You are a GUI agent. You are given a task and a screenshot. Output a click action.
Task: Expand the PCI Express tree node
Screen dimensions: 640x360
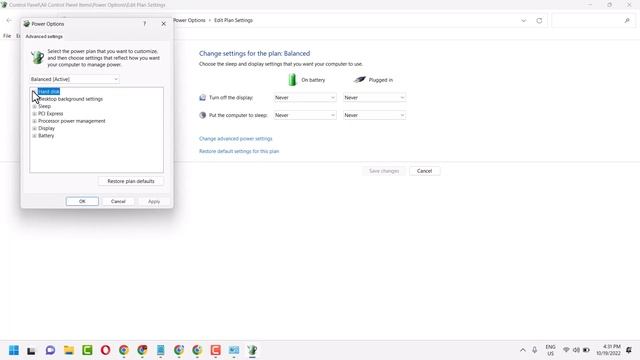[34, 113]
